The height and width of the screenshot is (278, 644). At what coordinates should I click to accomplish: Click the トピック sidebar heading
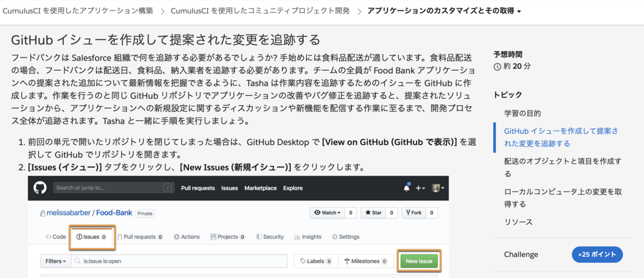[508, 94]
